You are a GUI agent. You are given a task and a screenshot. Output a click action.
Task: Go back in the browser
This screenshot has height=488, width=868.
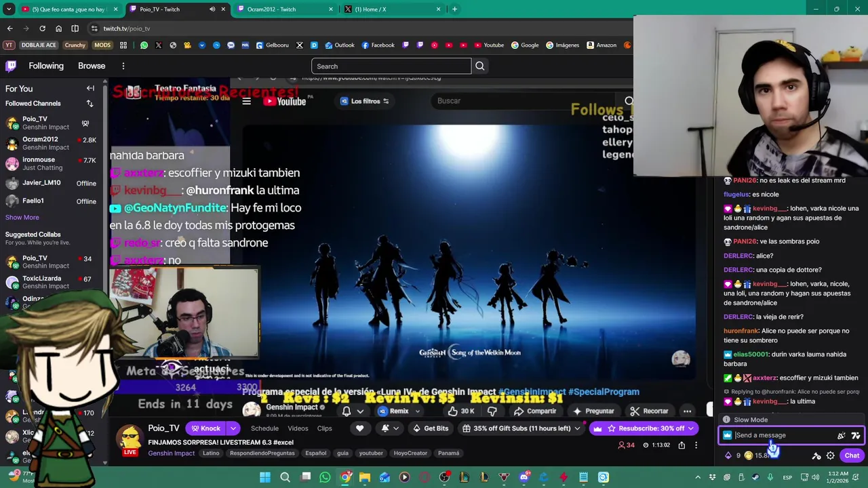pos(9,28)
